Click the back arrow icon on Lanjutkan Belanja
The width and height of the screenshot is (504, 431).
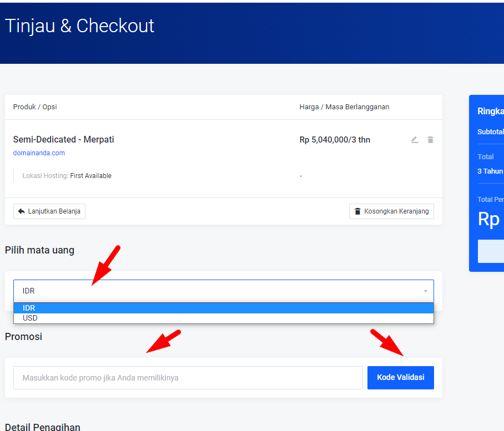coord(22,211)
